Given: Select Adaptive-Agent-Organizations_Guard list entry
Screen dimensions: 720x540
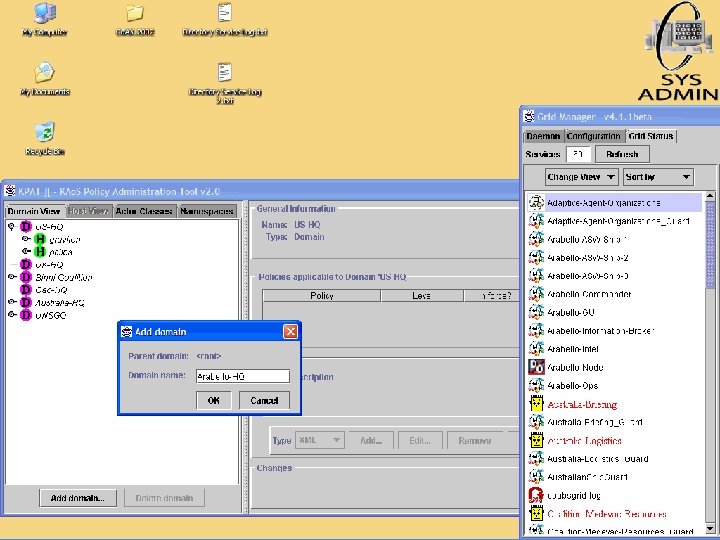Looking at the screenshot, I should tap(619, 221).
